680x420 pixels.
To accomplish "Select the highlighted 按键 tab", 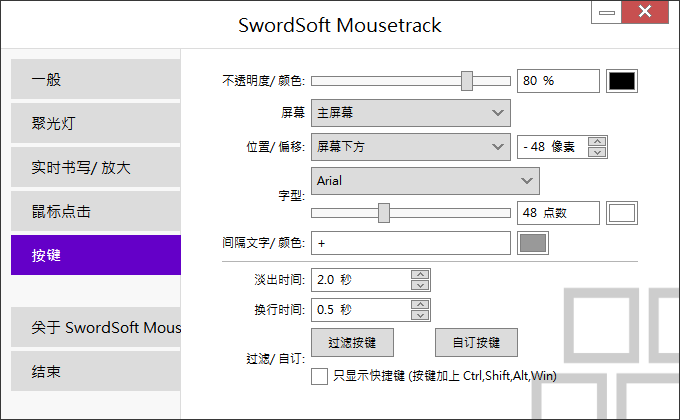I will (x=95, y=255).
